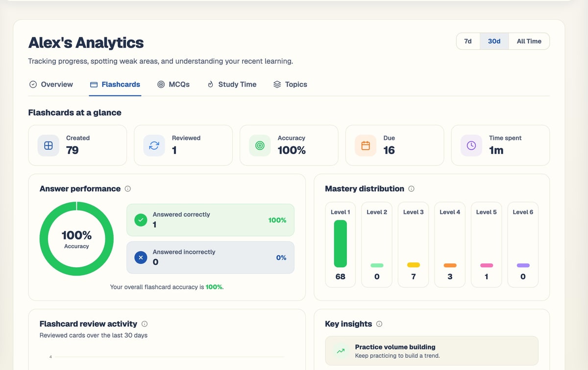Show info for Answer performance
The width and height of the screenshot is (588, 370).
pyautogui.click(x=128, y=189)
